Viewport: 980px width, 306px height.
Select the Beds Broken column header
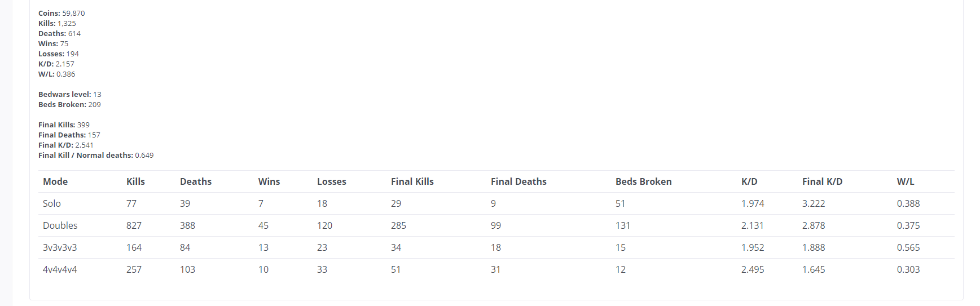tap(644, 181)
